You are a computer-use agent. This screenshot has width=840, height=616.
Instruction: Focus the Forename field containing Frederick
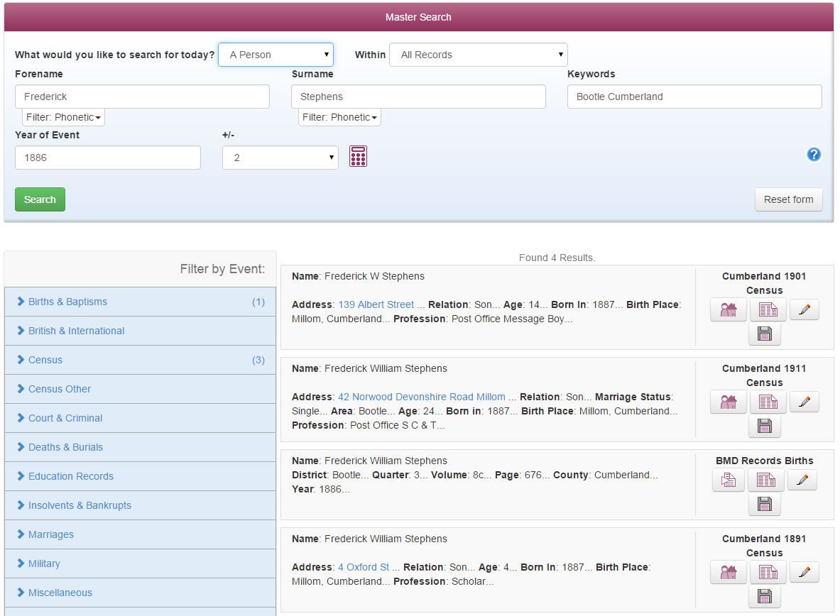coord(142,97)
